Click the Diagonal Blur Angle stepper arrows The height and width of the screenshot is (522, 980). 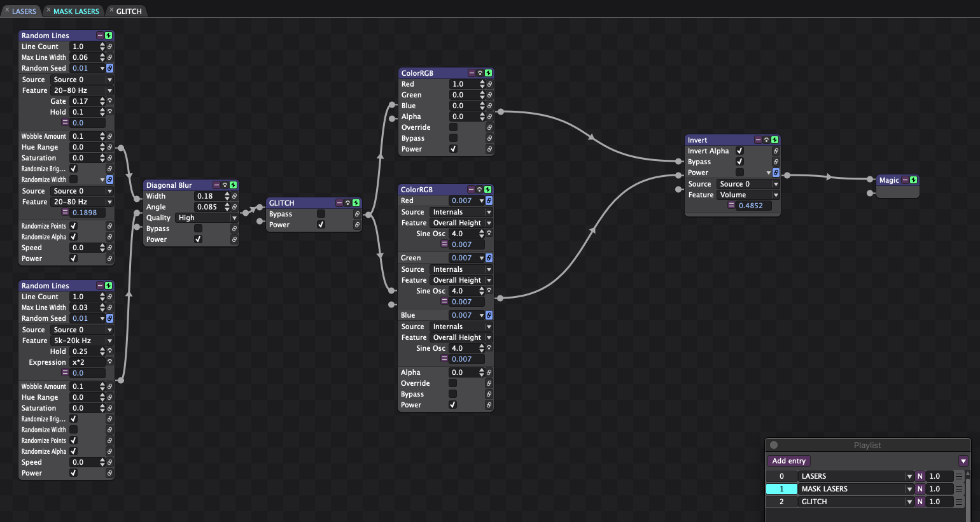[x=227, y=207]
